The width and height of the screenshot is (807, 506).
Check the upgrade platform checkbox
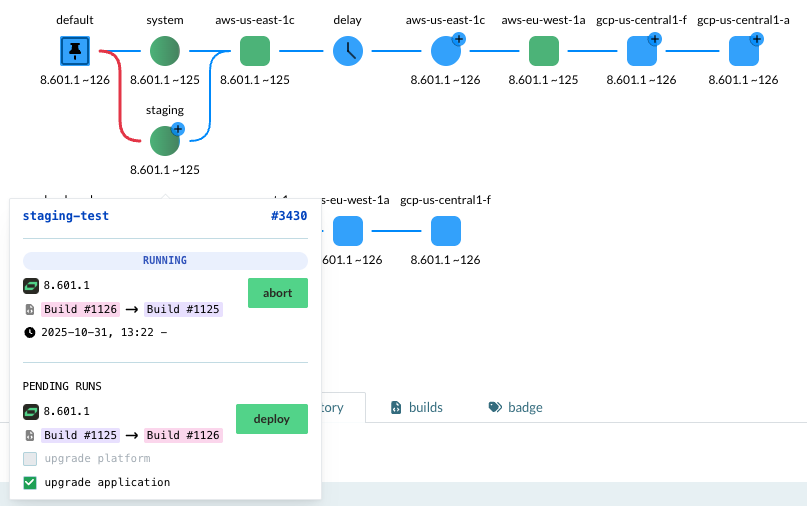pos(30,458)
